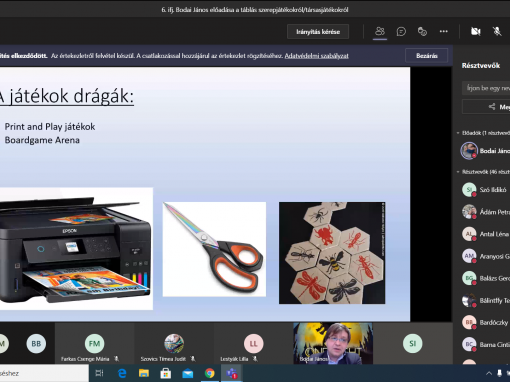Open the more actions ellipsis menu
Screen dimensions: 510x382
coord(443,31)
